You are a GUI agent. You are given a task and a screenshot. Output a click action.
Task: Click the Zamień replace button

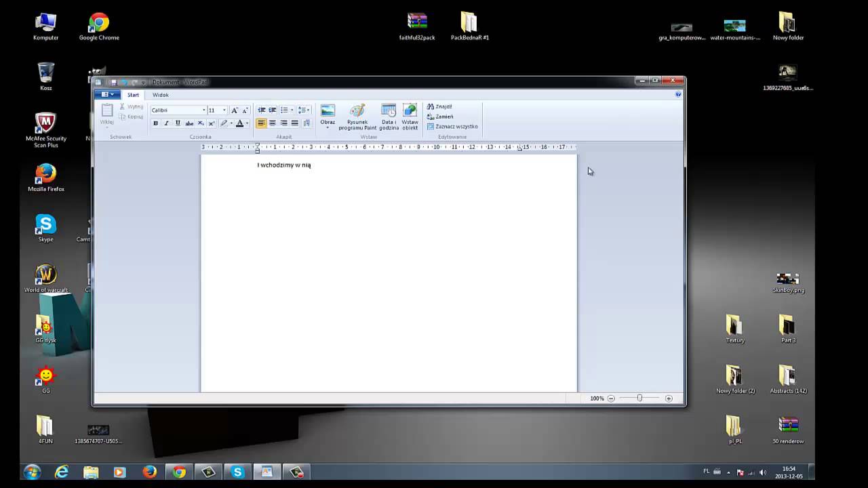click(440, 117)
